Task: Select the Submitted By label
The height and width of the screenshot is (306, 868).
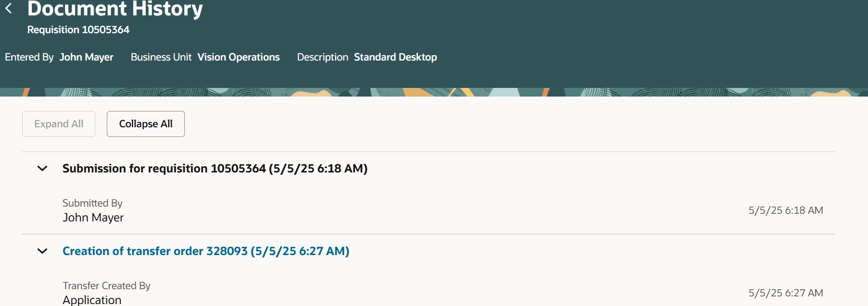Action: click(x=92, y=203)
